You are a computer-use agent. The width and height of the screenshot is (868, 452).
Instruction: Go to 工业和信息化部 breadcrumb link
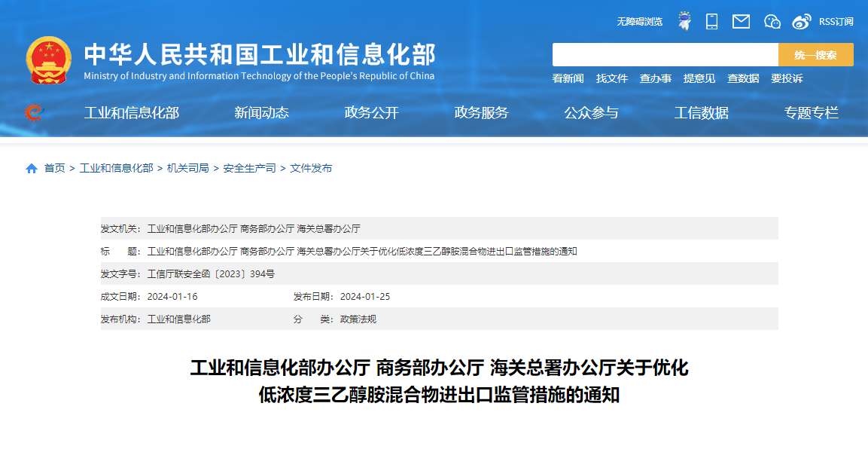[x=116, y=169]
